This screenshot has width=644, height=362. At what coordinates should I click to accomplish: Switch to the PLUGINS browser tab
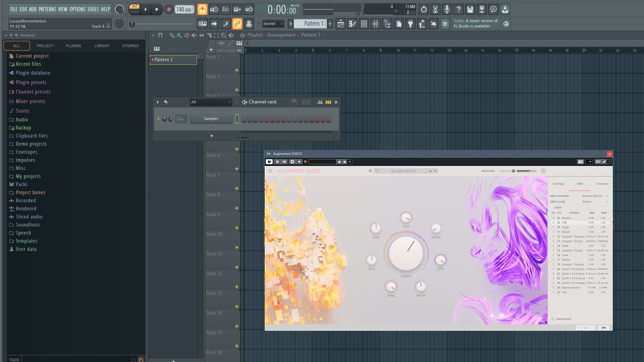73,46
